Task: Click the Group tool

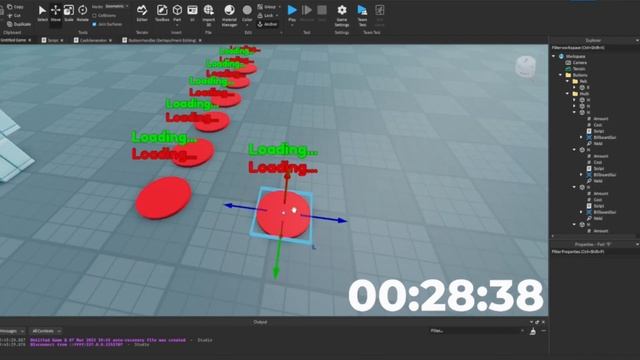Action: coord(267,7)
